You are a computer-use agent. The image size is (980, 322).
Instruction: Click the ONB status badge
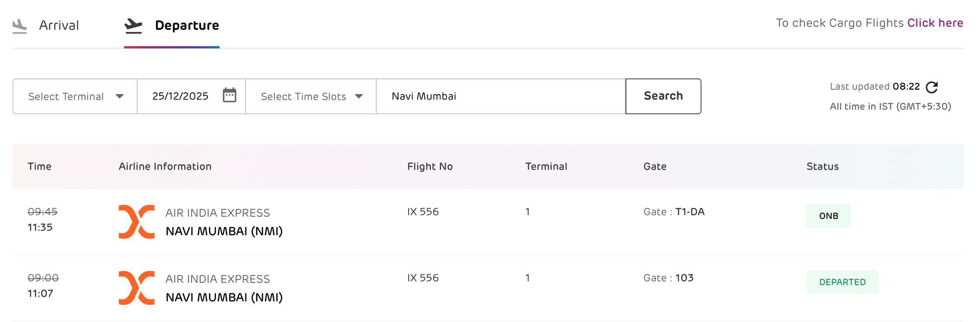[829, 216]
